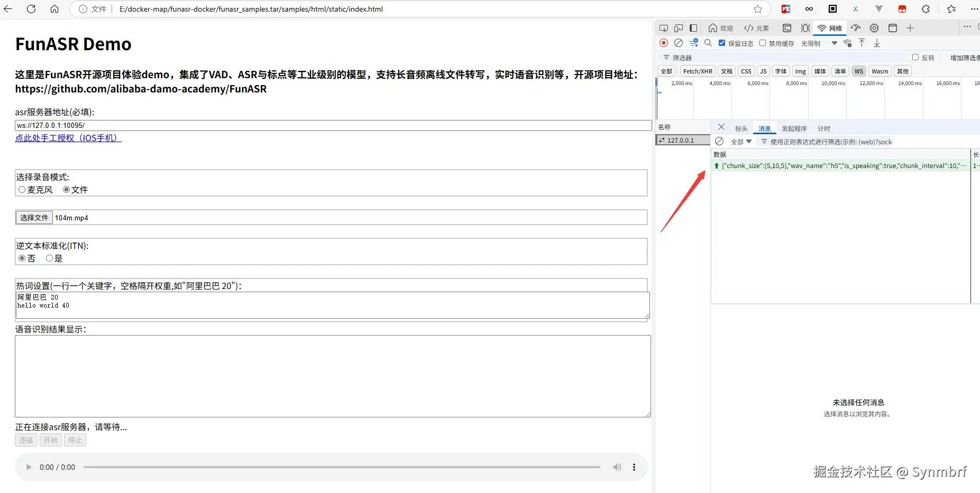This screenshot has height=493, width=980.
Task: Open the red FE browser extension
Action: [x=786, y=9]
